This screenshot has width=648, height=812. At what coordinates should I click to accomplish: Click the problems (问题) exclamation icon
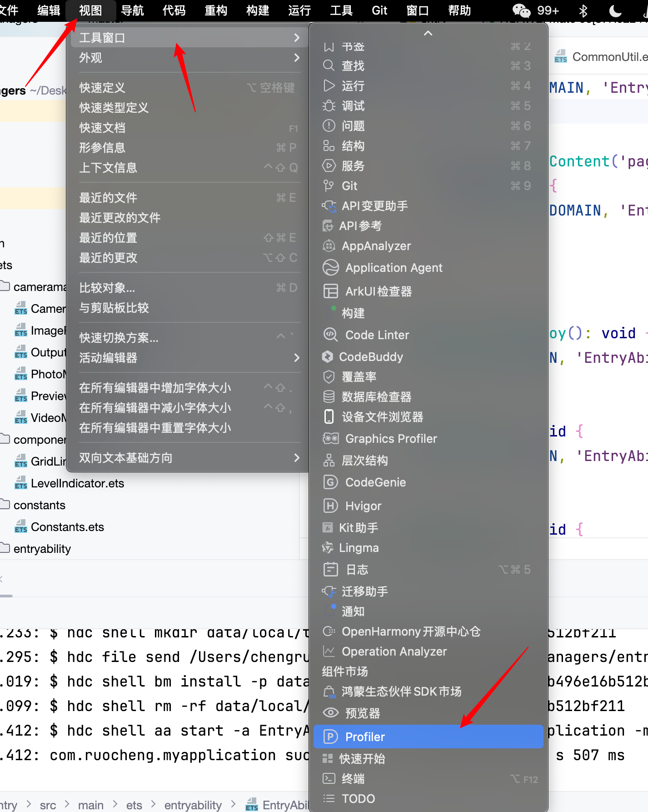pos(329,126)
